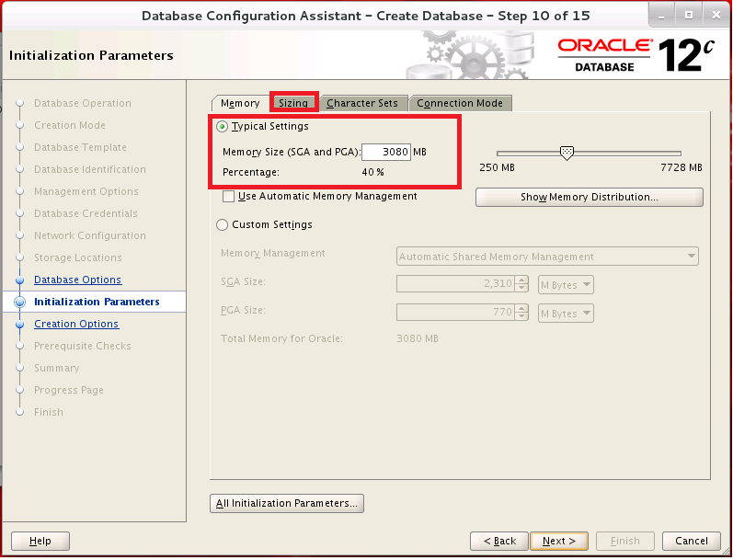Viewport: 733px width, 560px height.
Task: Switch to the Sizing tab
Action: [293, 103]
